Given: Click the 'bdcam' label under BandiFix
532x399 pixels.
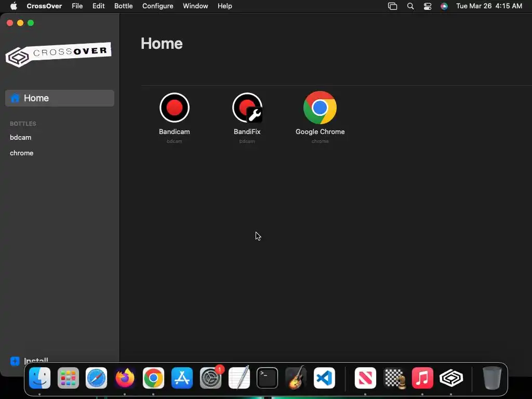Looking at the screenshot, I should coord(247,141).
